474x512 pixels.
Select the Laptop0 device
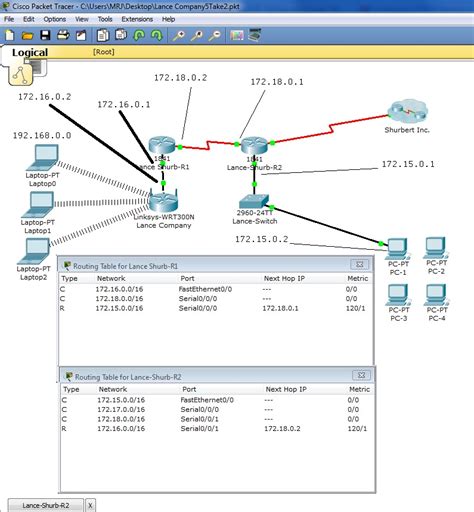43,157
